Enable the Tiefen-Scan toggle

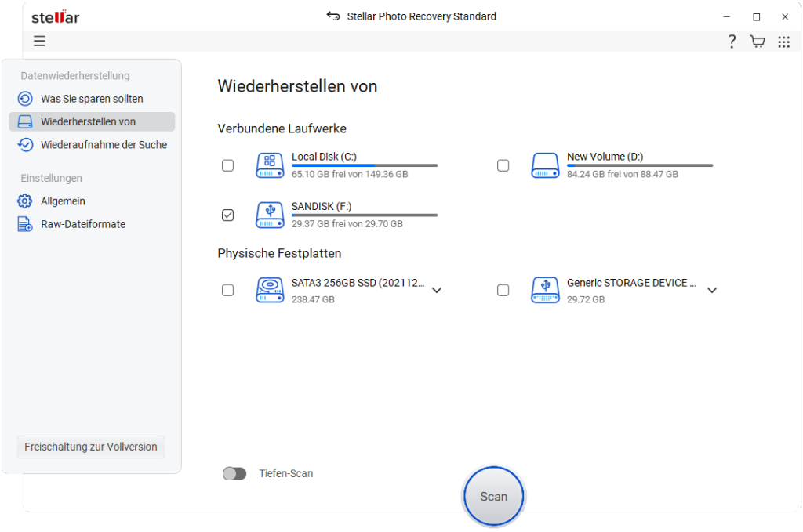[234, 473]
